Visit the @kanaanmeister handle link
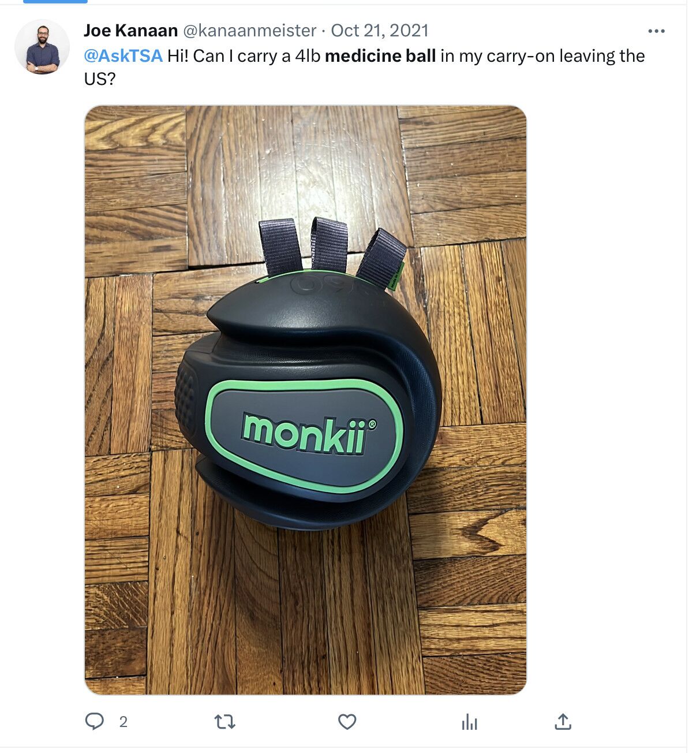This screenshot has height=753, width=700. point(249,30)
